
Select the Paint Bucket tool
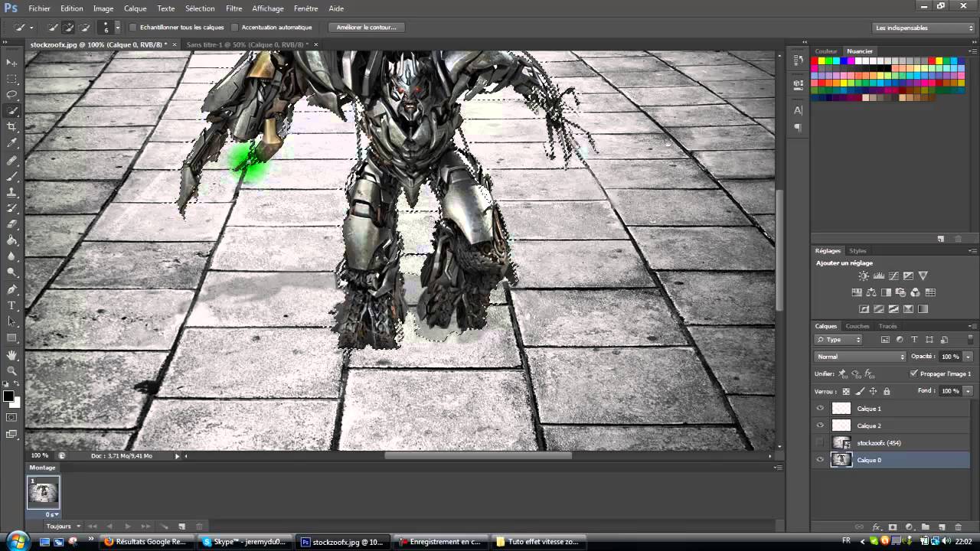point(12,241)
